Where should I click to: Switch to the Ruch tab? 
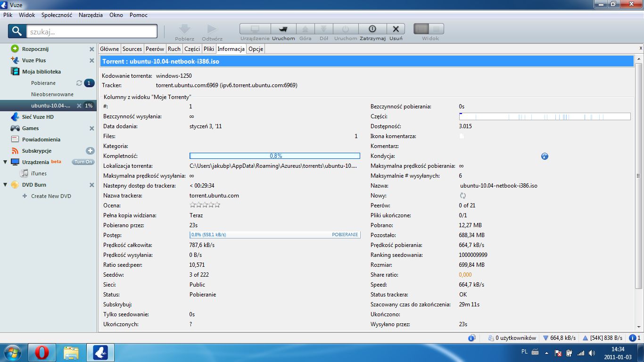point(174,49)
